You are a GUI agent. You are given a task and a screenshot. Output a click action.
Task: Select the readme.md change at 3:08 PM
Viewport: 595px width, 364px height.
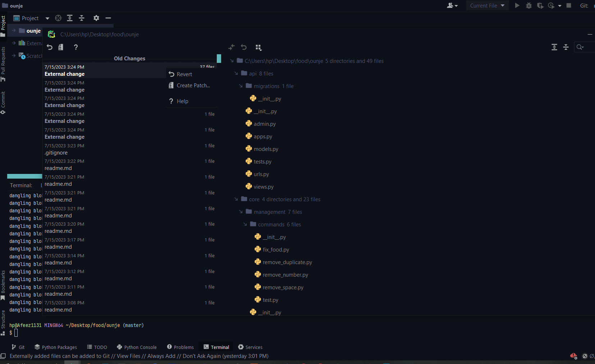(130, 306)
